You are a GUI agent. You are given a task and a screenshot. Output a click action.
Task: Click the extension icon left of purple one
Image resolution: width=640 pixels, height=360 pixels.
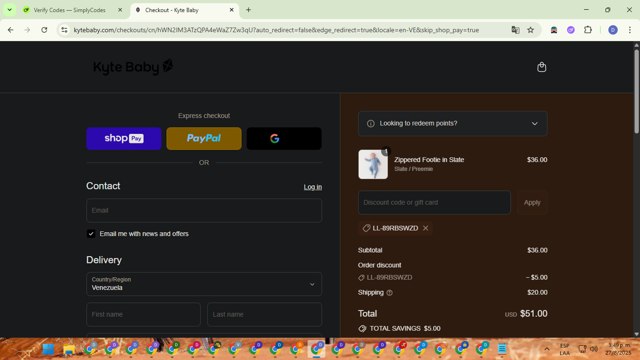pos(553,30)
